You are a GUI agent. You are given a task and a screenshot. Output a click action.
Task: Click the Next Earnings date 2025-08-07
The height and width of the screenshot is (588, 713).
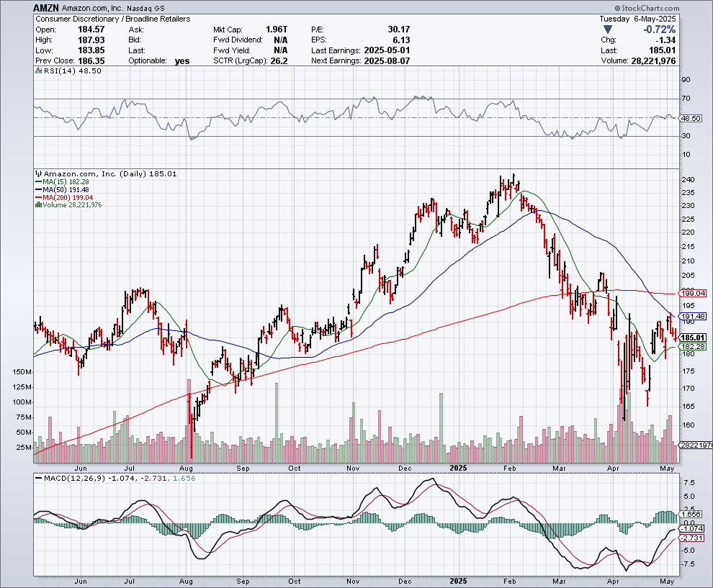pyautogui.click(x=387, y=61)
